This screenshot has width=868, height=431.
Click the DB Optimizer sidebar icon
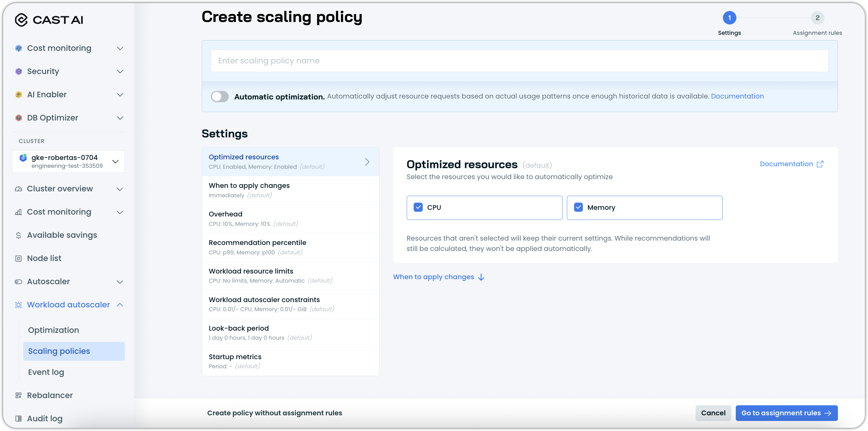tap(18, 118)
